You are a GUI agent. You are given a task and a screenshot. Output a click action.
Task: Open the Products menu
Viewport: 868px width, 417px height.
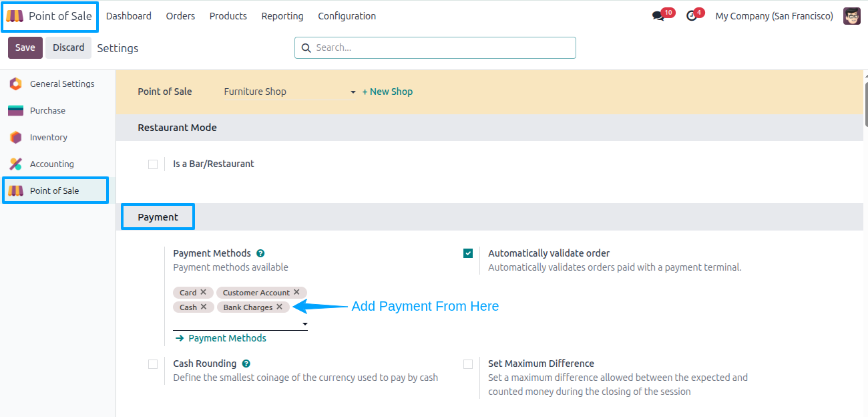tap(228, 16)
